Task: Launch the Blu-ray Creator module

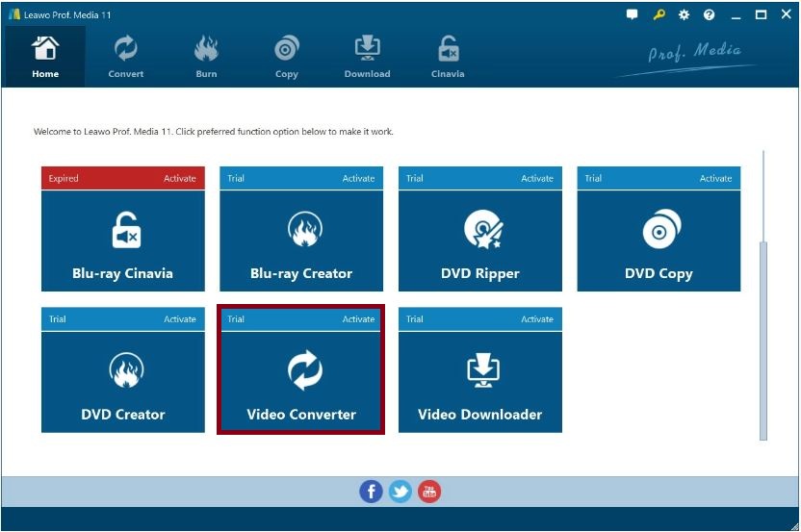Action: pos(301,240)
